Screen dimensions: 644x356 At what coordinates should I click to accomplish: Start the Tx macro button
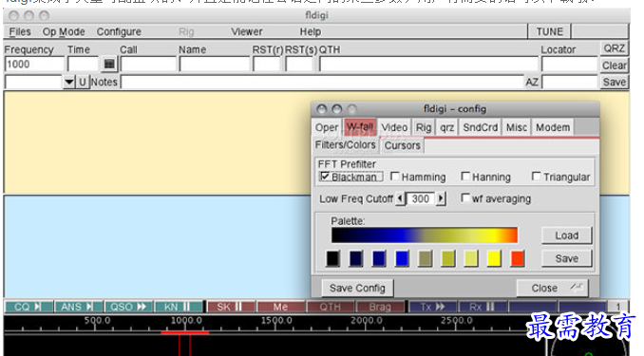[x=432, y=307]
